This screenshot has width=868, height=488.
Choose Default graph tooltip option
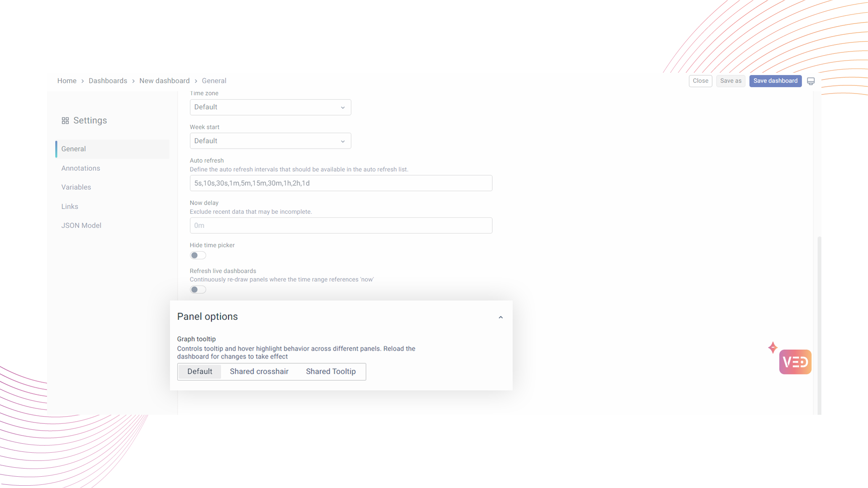pos(199,371)
